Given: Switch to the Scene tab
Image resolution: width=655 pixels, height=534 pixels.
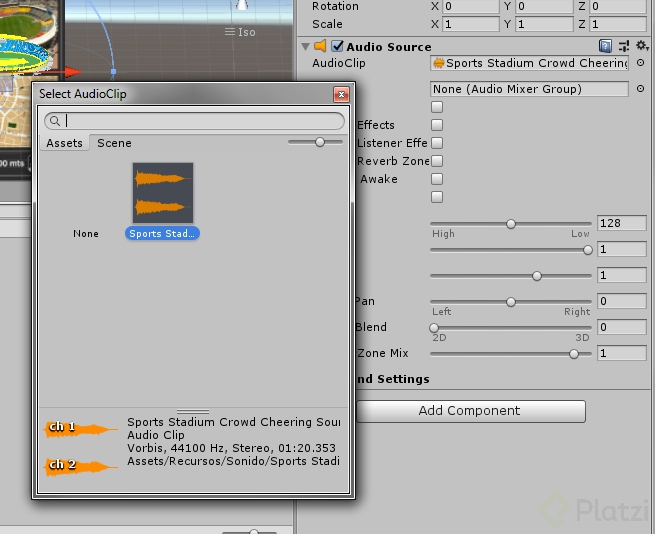Looking at the screenshot, I should (114, 143).
